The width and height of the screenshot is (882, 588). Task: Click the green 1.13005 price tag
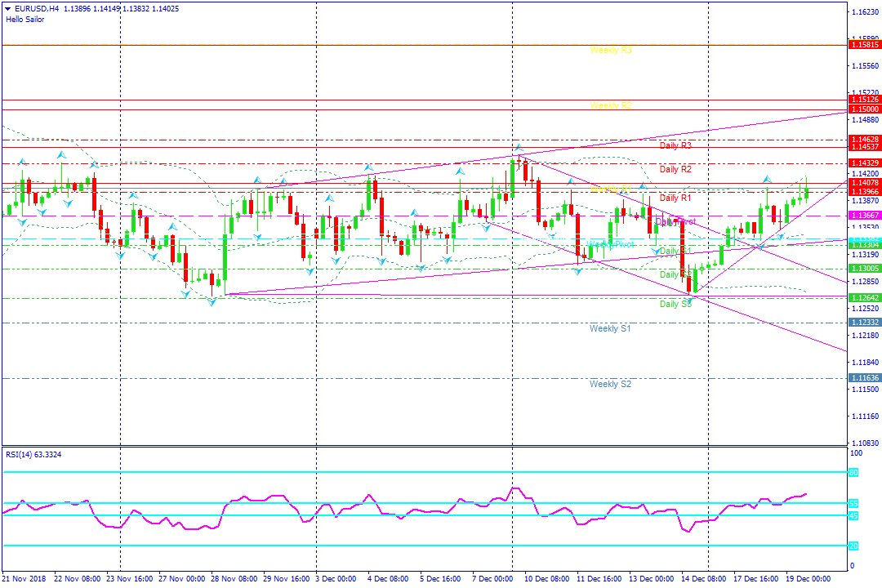click(x=865, y=269)
